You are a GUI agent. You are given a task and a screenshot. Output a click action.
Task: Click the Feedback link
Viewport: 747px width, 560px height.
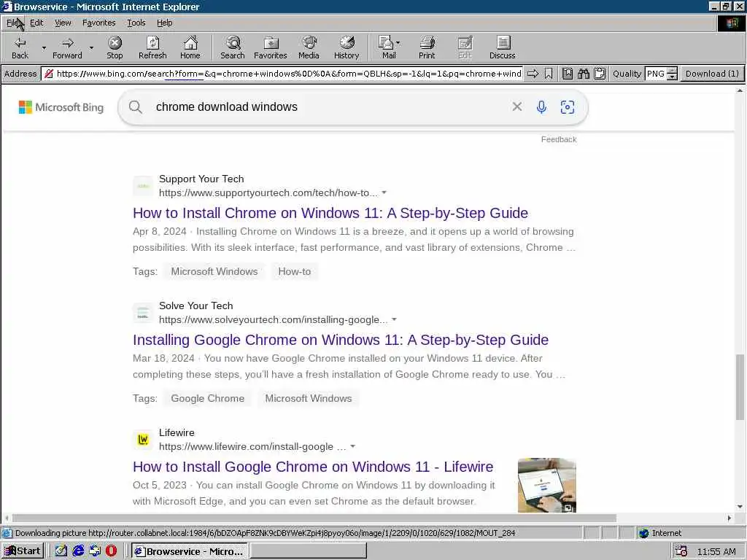coord(559,139)
